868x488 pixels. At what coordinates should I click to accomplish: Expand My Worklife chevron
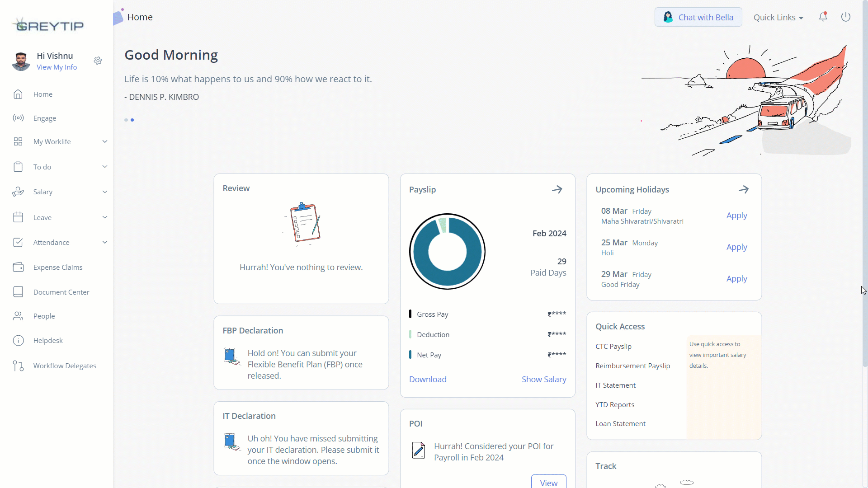click(x=105, y=141)
